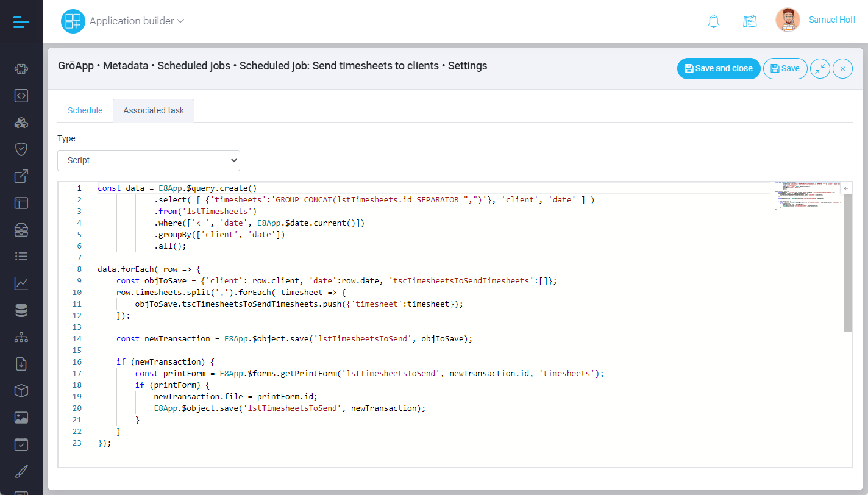Open the line chart sidebar icon
The width and height of the screenshot is (868, 495).
pyautogui.click(x=21, y=283)
